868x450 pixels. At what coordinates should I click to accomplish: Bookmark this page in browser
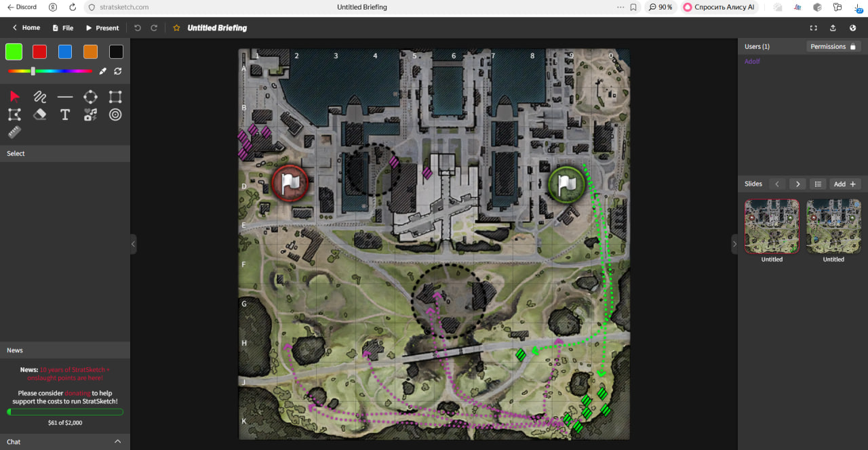pos(633,7)
